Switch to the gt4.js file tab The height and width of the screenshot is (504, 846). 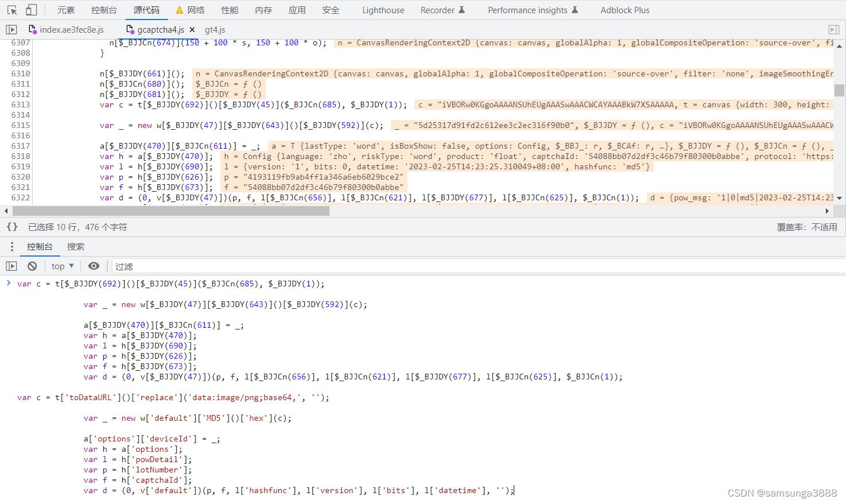215,29
